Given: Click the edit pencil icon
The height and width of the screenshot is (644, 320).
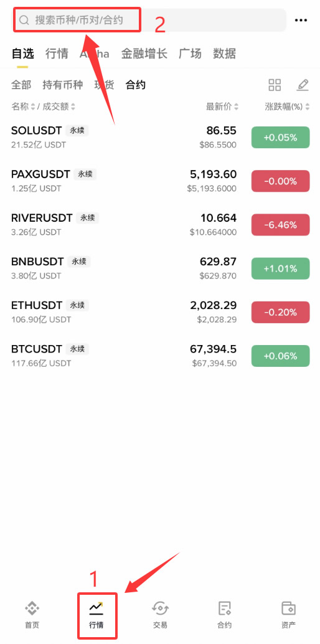Looking at the screenshot, I should click(303, 85).
